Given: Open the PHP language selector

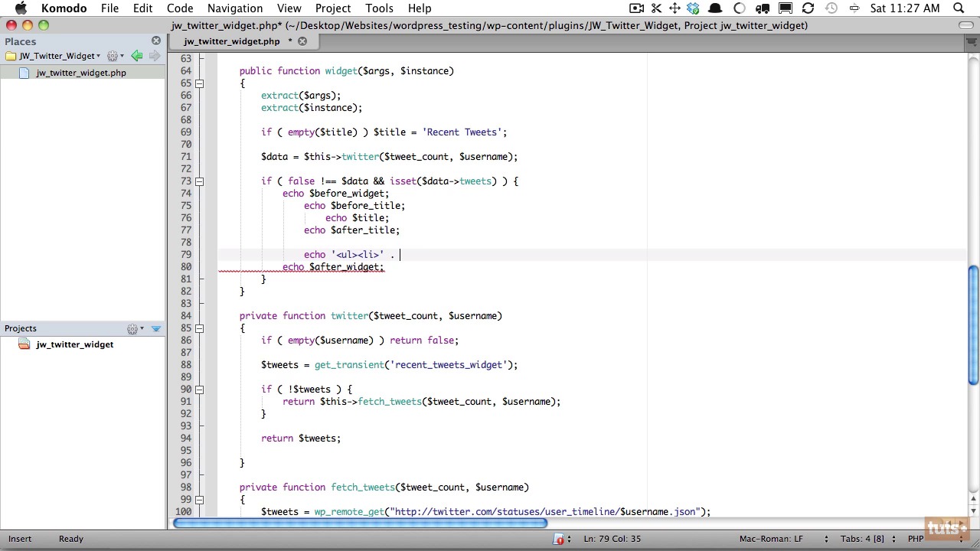Looking at the screenshot, I should tap(915, 540).
